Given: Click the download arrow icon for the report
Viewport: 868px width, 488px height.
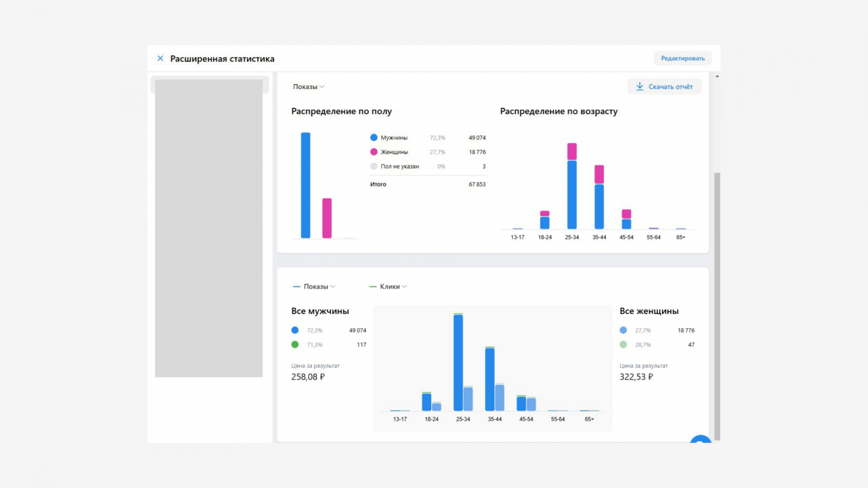Looking at the screenshot, I should 640,86.
